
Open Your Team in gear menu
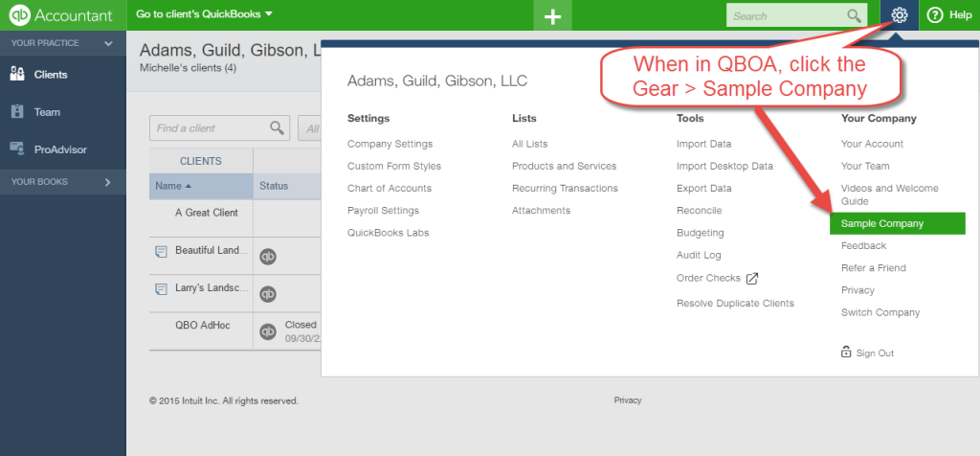click(x=865, y=166)
